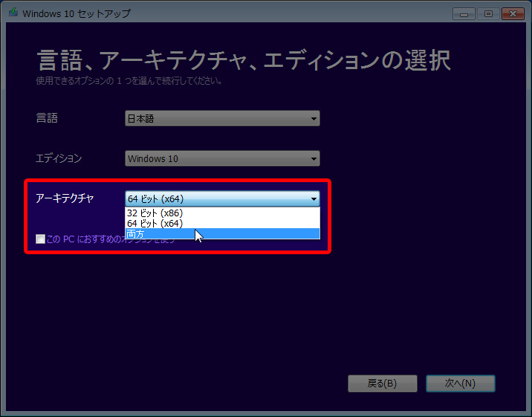Click the 言語 label
532x417 pixels.
[47, 117]
